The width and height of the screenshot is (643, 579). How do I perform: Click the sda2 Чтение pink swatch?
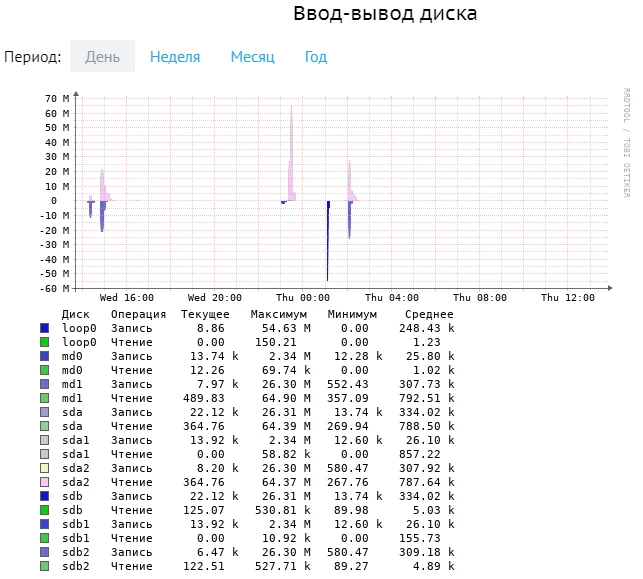pos(45,482)
